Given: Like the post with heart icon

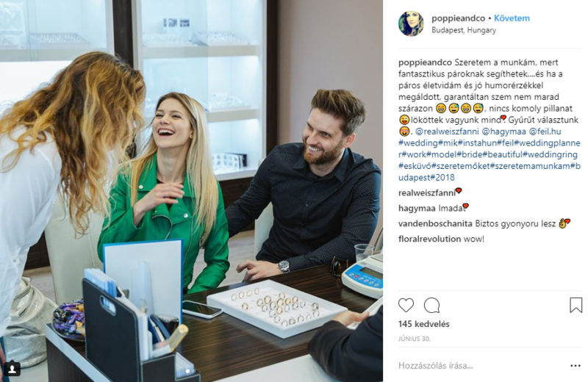Looking at the screenshot, I should [x=406, y=305].
